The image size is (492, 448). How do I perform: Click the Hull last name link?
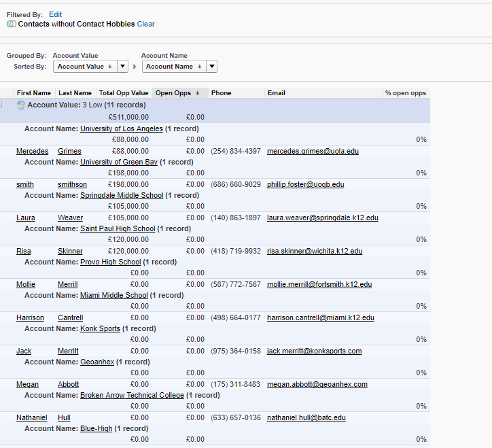coord(64,417)
